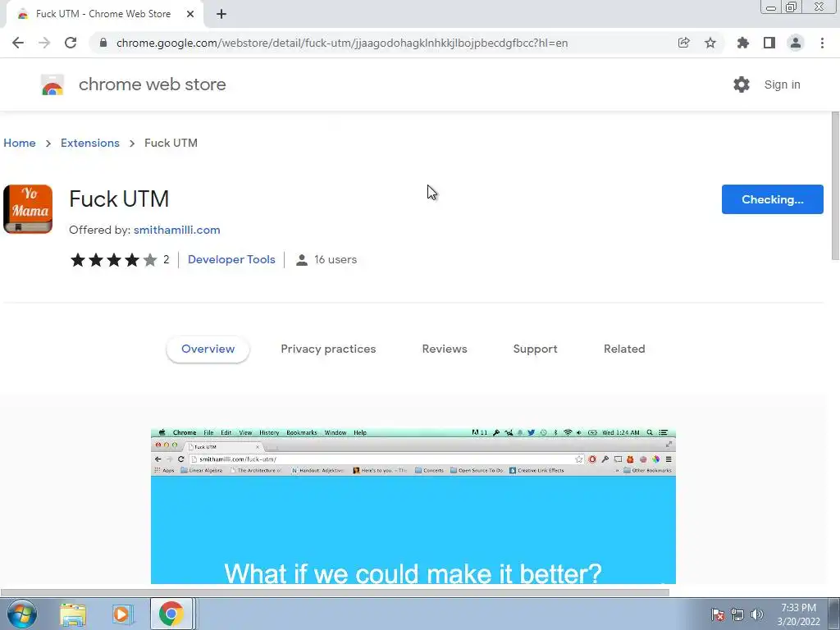The height and width of the screenshot is (630, 840).
Task: Open the Chrome profile avatar
Action: [796, 43]
